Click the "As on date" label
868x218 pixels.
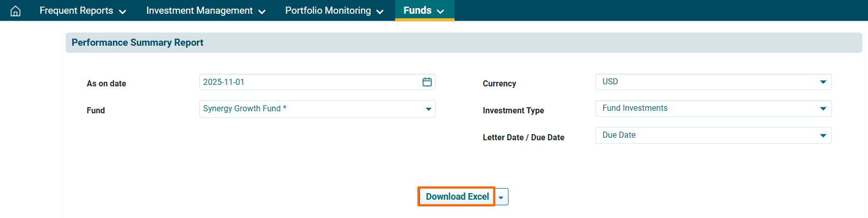(x=106, y=84)
